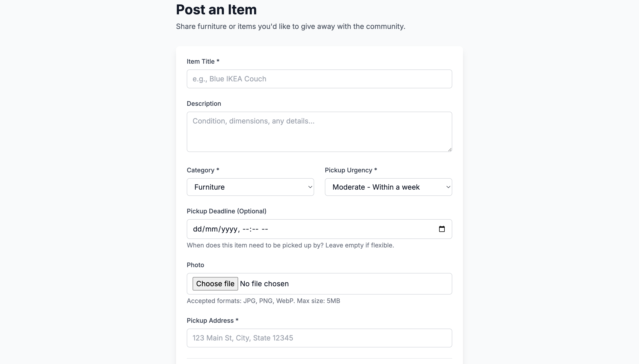The height and width of the screenshot is (364, 639).
Task: Click the "No file chosen" text
Action: (x=264, y=284)
